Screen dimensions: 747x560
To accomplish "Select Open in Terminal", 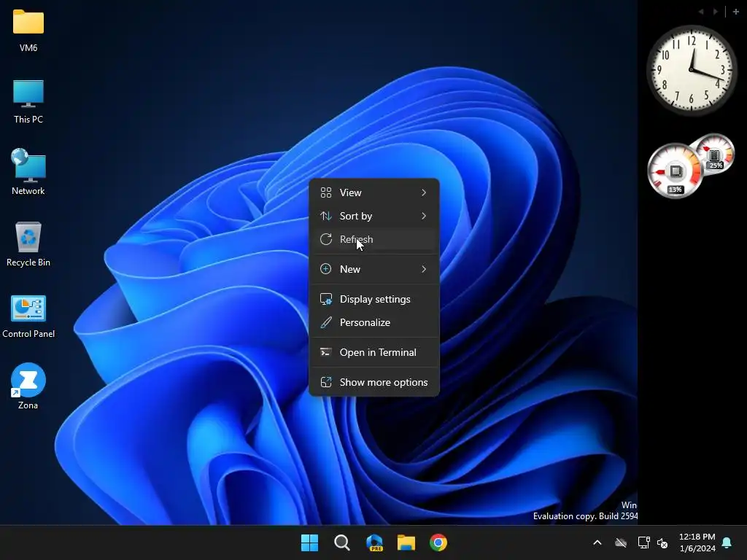I will point(374,352).
